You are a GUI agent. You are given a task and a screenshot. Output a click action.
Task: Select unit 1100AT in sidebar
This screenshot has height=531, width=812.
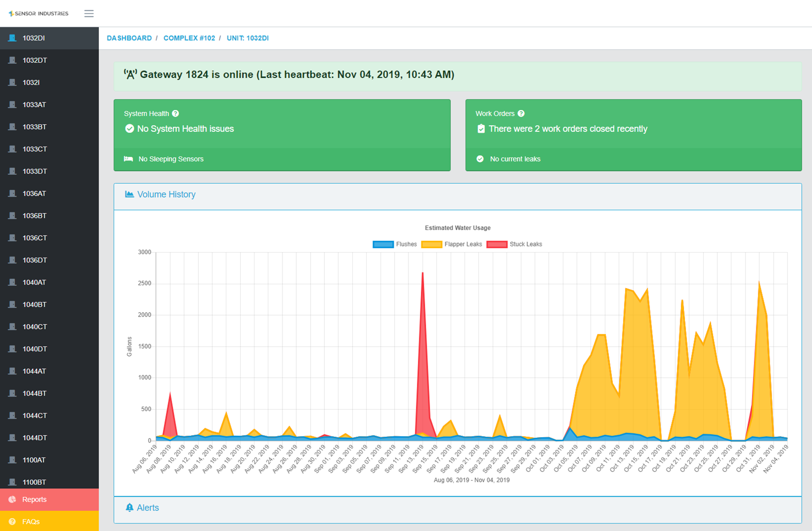pos(49,460)
